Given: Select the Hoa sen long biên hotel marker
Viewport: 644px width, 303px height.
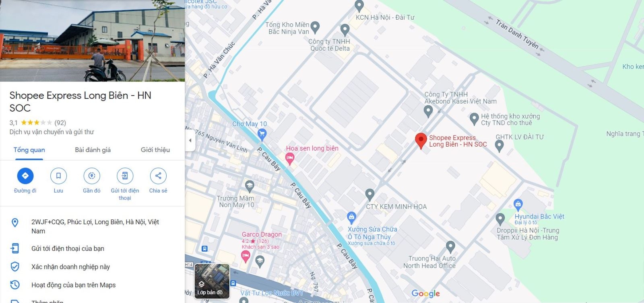Looking at the screenshot, I should 289,159.
